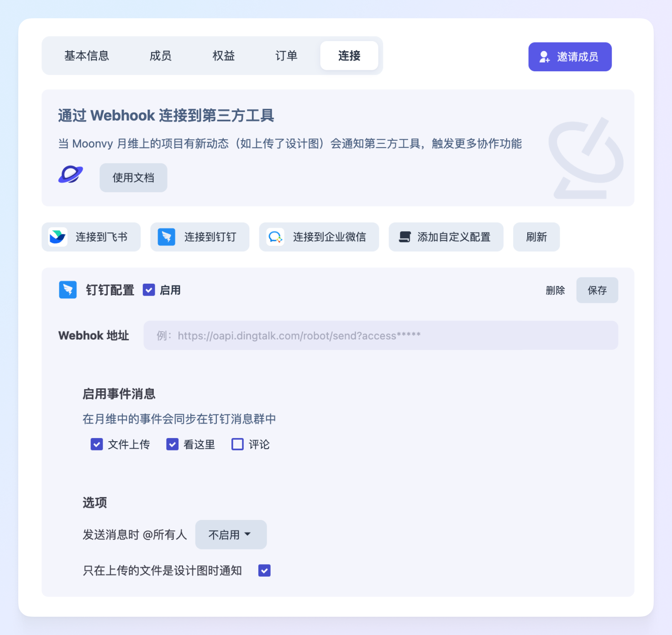This screenshot has width=672, height=635.
Task: Toggle design-file-only notification checkbox
Action: tap(264, 570)
